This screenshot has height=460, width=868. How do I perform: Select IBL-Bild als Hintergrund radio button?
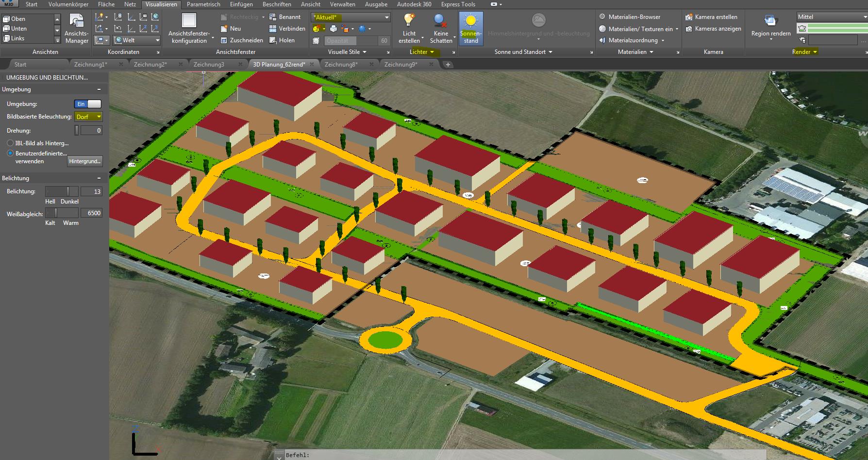click(x=10, y=143)
